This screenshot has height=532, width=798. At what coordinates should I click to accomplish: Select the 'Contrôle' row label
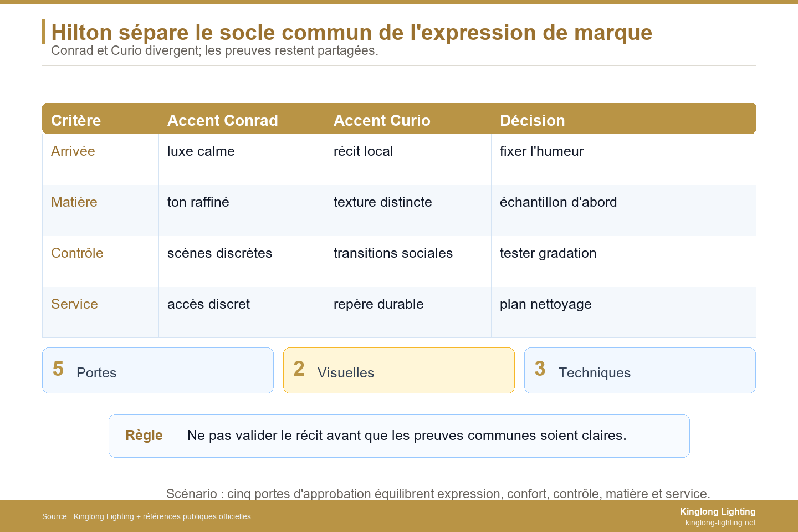coord(77,253)
